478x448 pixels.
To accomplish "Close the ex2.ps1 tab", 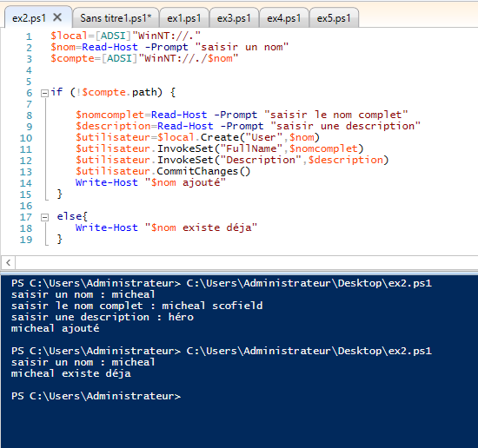I will point(57,17).
